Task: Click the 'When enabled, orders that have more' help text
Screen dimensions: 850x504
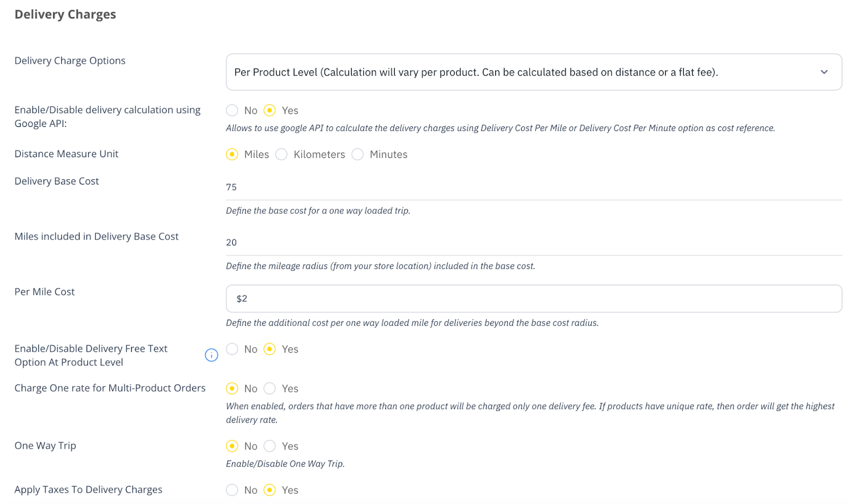Action: click(530, 413)
